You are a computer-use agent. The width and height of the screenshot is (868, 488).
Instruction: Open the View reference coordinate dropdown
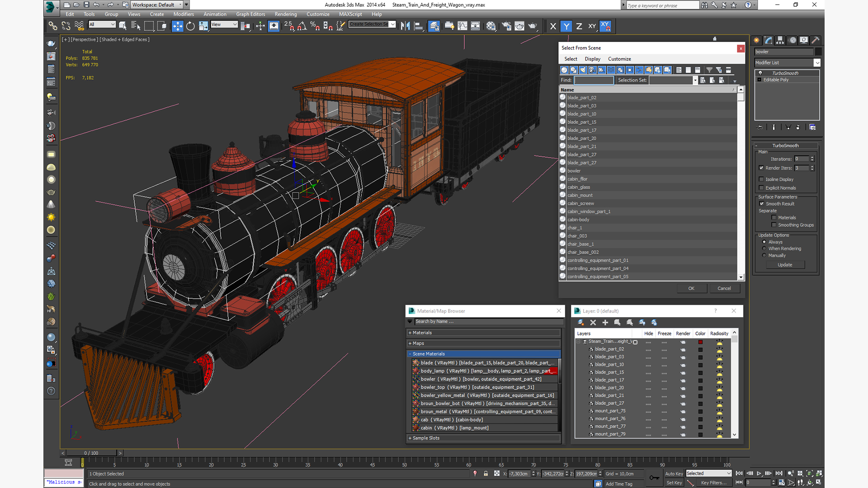224,24
